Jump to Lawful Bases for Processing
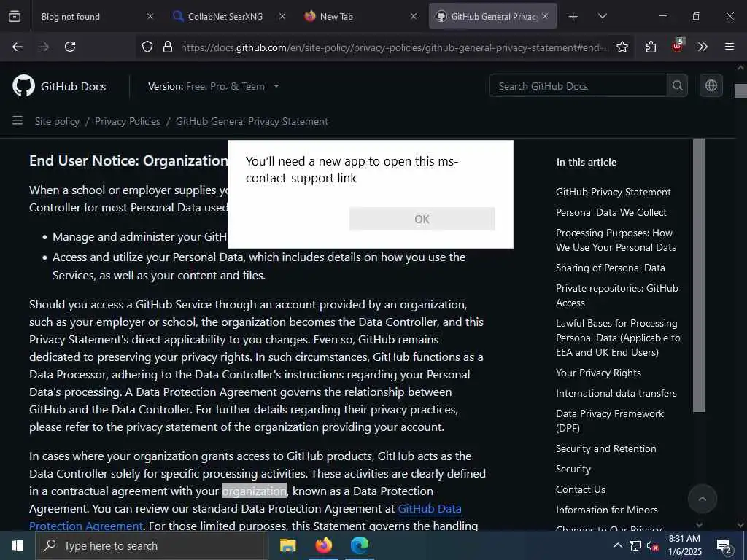Viewport: 747px width, 560px height. [618, 338]
